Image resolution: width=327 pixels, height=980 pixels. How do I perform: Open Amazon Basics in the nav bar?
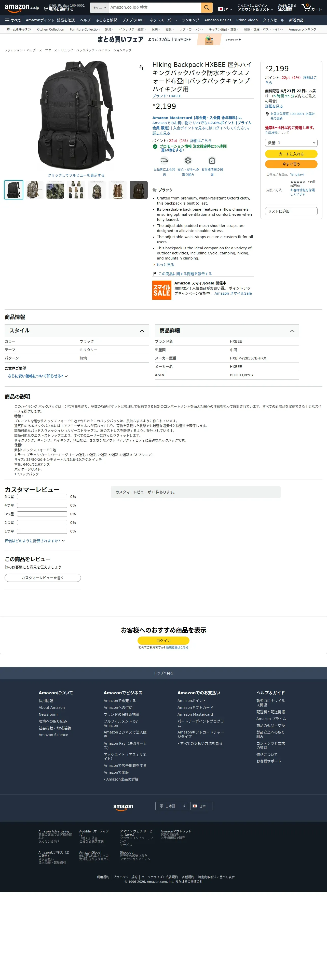pos(218,20)
